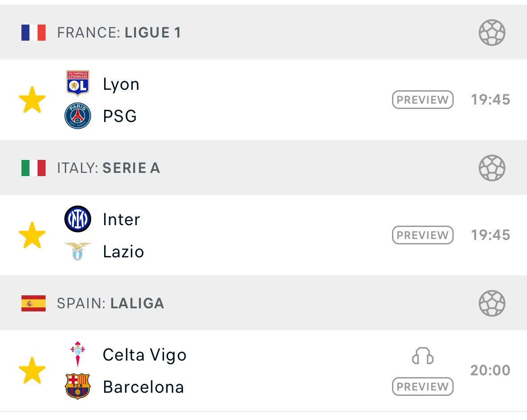Open the Spain: LaLiga league header
This screenshot has height=420, width=527.
264,303
